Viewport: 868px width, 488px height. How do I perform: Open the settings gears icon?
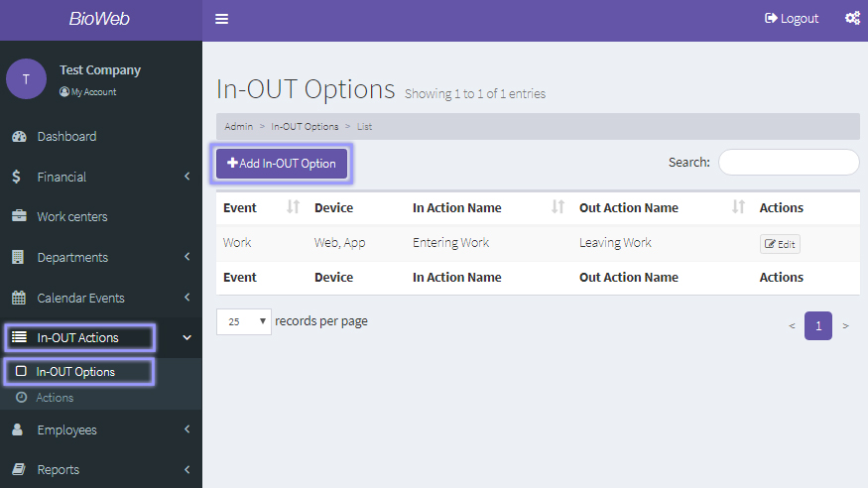pyautogui.click(x=851, y=19)
